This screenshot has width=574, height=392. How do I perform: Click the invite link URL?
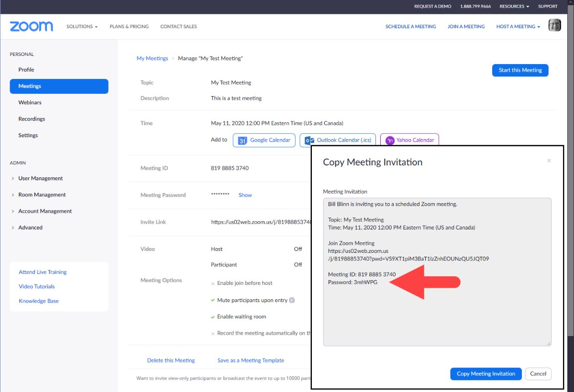(x=261, y=222)
